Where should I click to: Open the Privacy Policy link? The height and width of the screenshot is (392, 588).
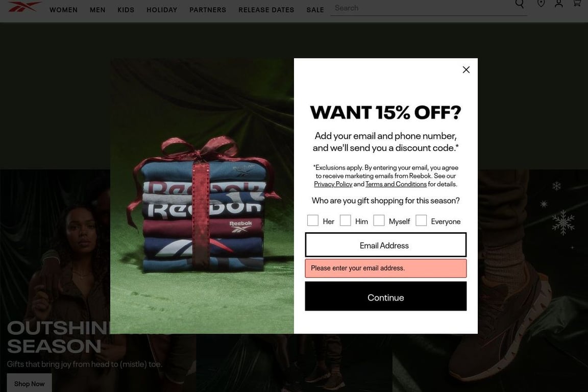coord(333,184)
